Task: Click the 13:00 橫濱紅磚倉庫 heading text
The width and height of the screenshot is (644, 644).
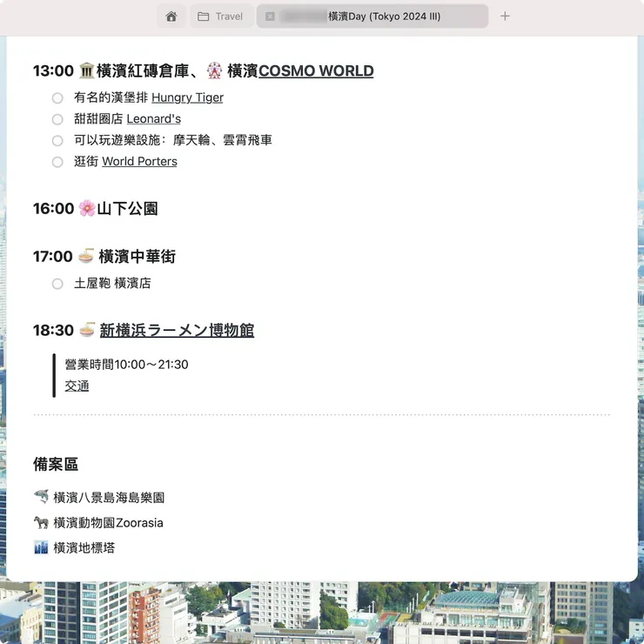Action: point(111,70)
